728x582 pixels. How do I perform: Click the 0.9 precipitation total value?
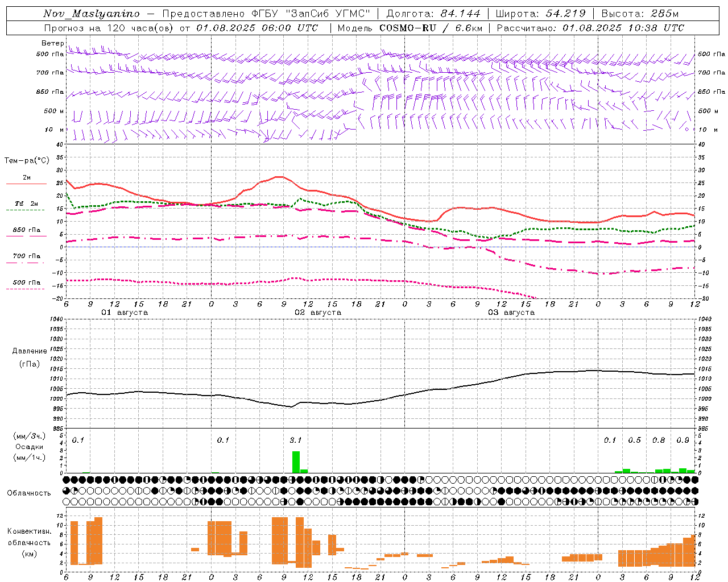[682, 440]
